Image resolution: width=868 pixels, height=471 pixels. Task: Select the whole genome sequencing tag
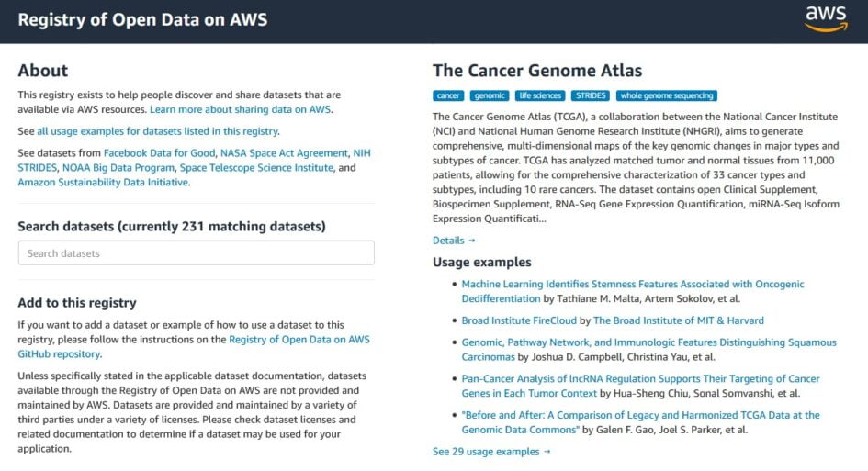pos(666,95)
